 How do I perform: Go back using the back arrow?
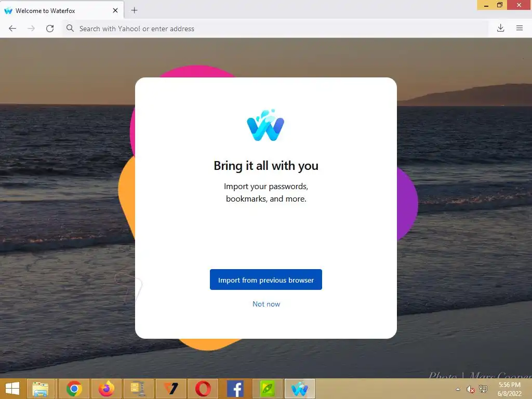(x=12, y=29)
